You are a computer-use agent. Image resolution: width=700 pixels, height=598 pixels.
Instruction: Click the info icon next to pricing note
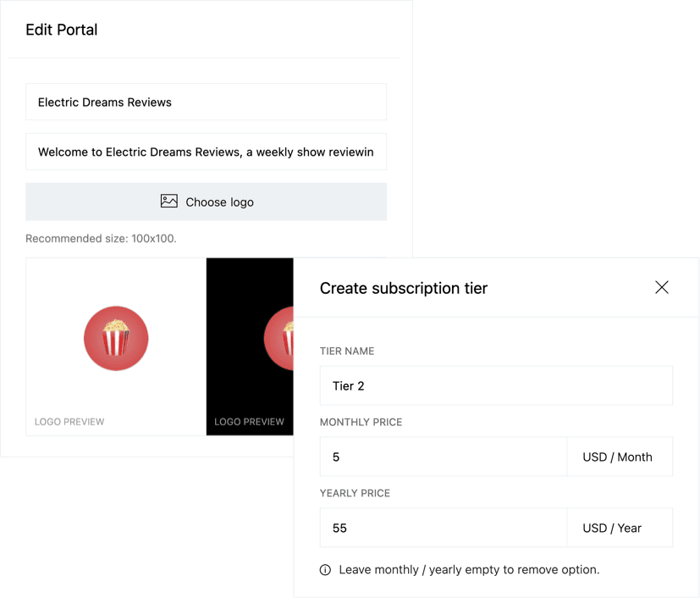[324, 569]
